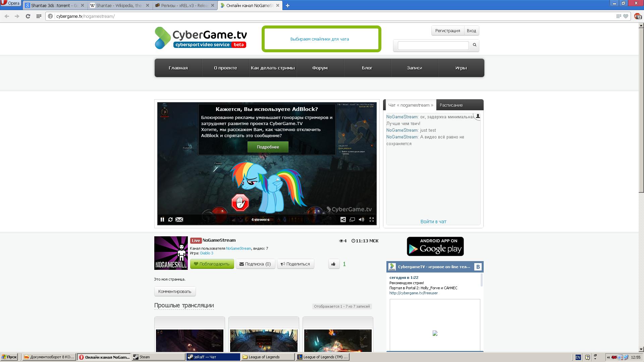Screen dimensions: 644x362
Task: Mute the stream with the volume icon
Action: click(361, 220)
